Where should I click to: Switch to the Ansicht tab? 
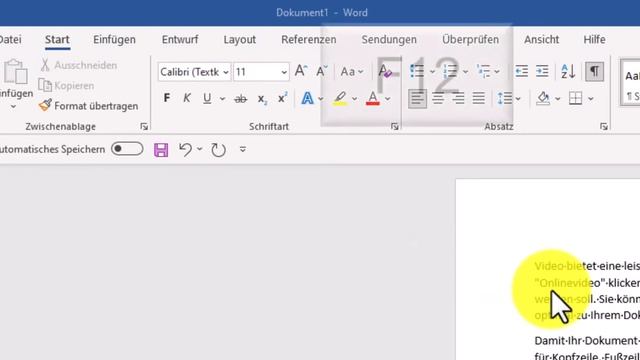click(x=542, y=40)
